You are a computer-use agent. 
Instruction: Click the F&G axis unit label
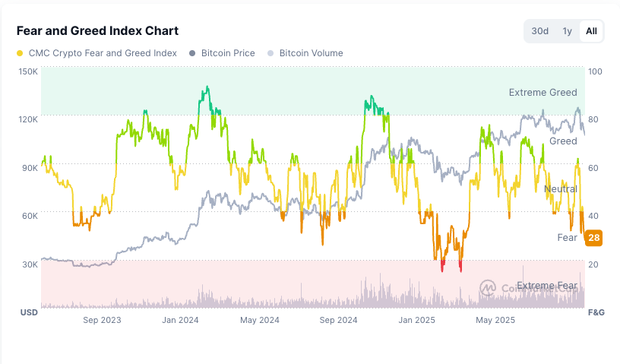596,313
